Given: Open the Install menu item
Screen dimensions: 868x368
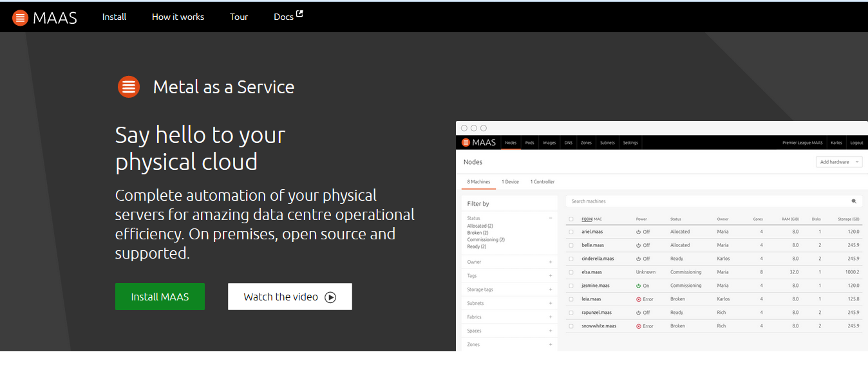Looking at the screenshot, I should [115, 17].
